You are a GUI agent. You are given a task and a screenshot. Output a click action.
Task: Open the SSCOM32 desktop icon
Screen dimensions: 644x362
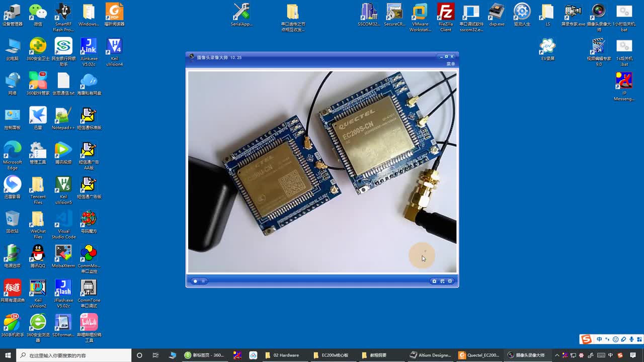[x=369, y=15]
